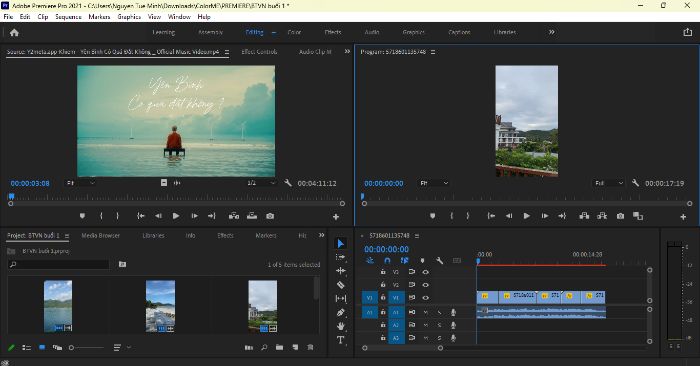Open Find in Project panel footer

point(264,347)
